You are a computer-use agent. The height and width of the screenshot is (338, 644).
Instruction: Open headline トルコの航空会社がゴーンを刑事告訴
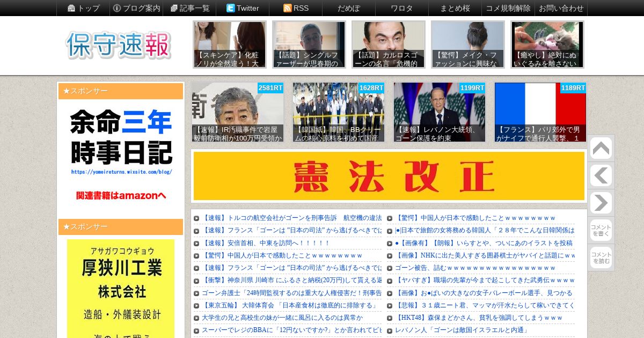(291, 218)
